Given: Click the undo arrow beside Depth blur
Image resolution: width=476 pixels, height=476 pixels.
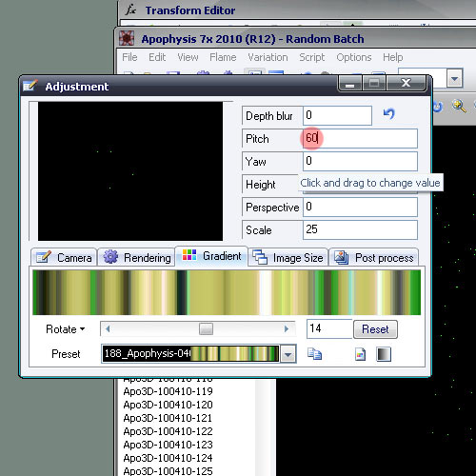Looking at the screenshot, I should tap(388, 113).
